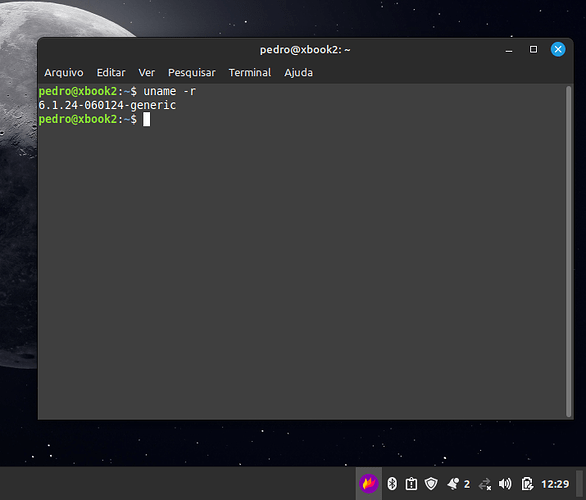
Task: Minimize the terminal window
Action: (x=509, y=50)
